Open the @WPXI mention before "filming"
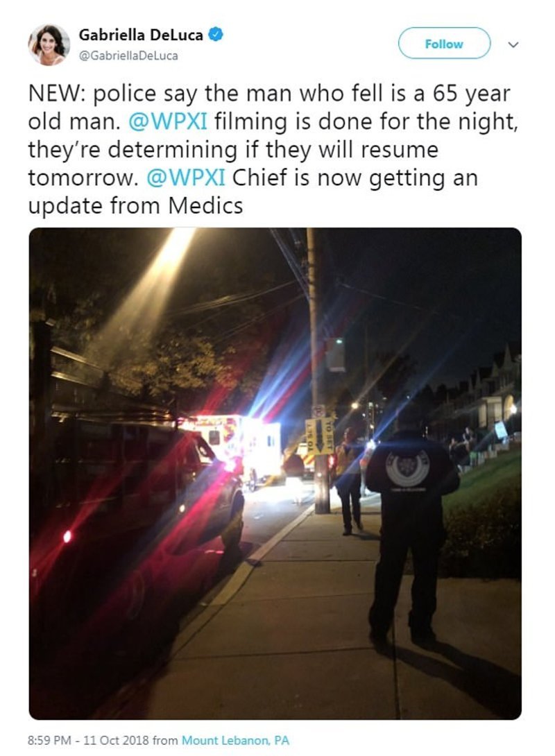 (x=167, y=121)
